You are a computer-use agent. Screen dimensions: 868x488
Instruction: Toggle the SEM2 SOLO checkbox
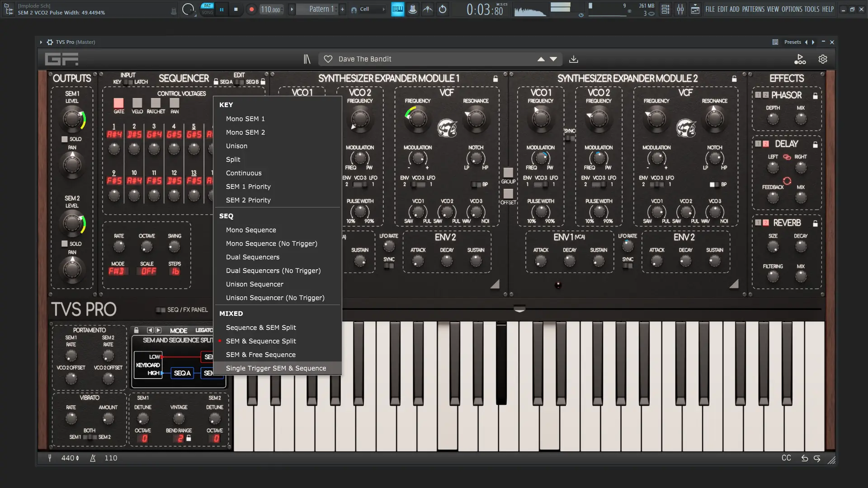[65, 244]
